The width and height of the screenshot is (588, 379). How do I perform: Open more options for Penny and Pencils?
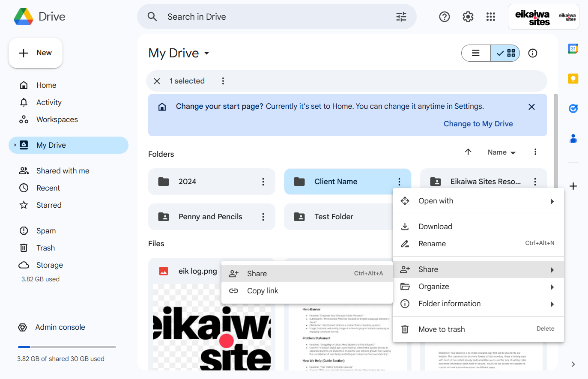pyautogui.click(x=263, y=217)
